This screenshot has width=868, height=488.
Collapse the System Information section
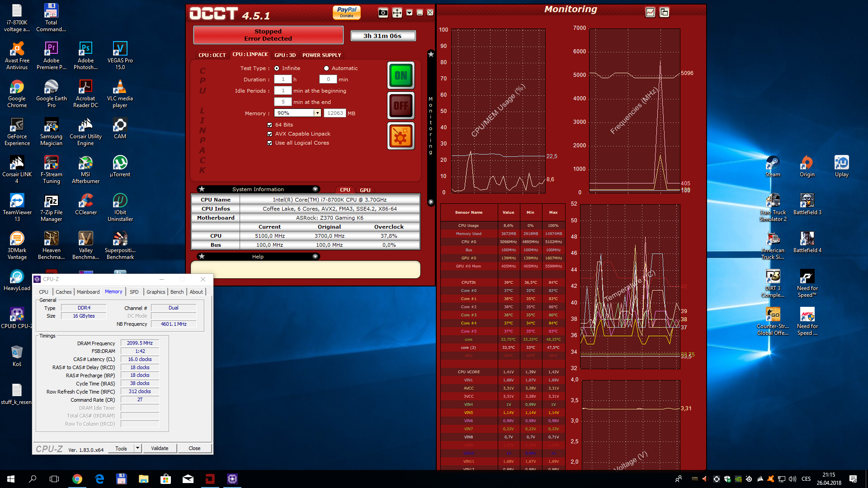[x=315, y=189]
